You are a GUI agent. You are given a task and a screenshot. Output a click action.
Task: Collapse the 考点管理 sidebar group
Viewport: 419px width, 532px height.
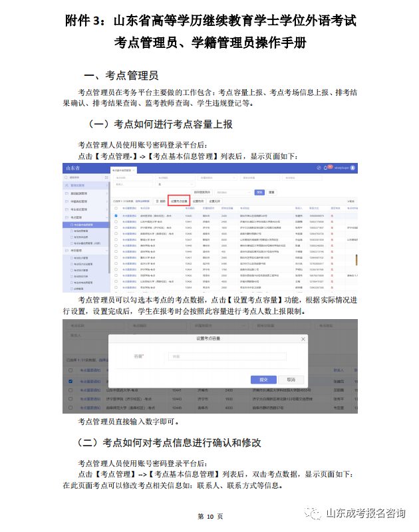click(107, 217)
